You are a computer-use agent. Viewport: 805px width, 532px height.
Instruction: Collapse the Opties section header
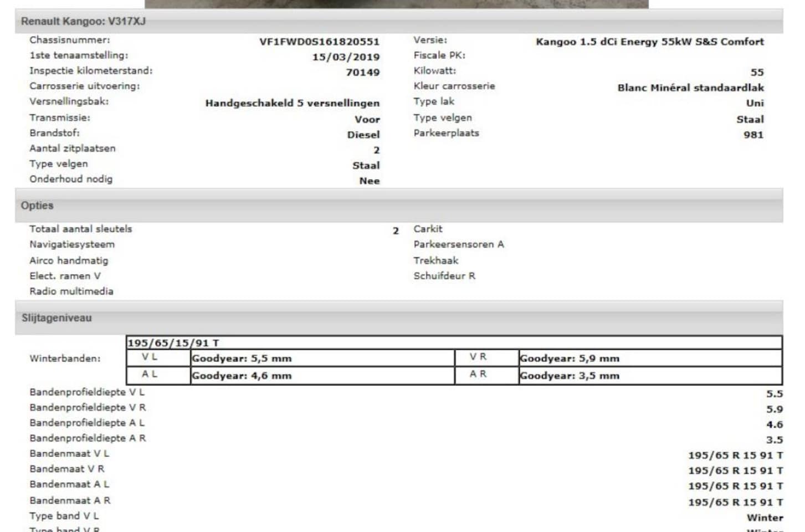click(x=37, y=206)
